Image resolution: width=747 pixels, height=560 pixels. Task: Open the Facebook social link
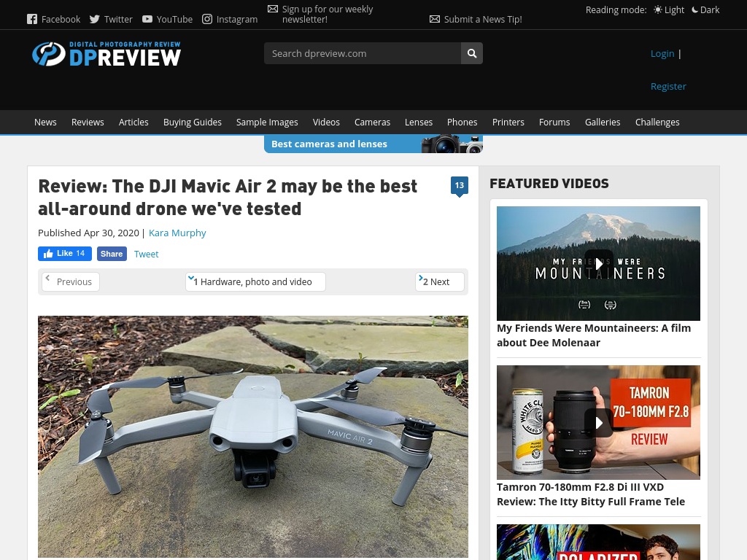(53, 19)
